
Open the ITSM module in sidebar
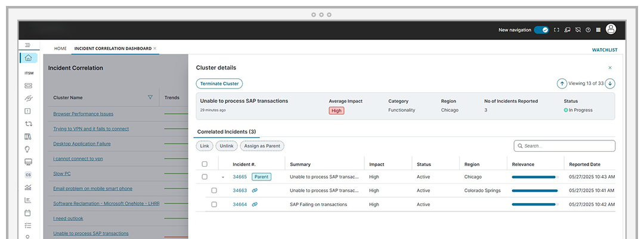click(29, 73)
